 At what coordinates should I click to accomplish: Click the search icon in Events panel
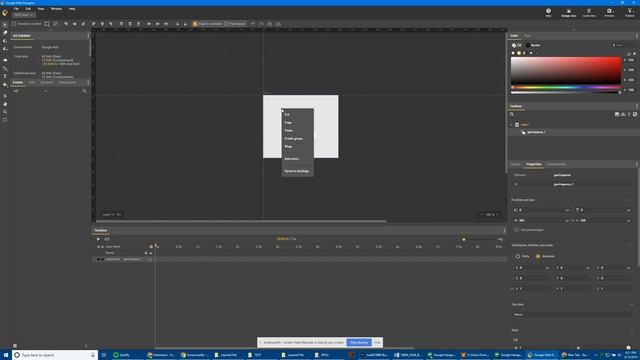[84, 91]
